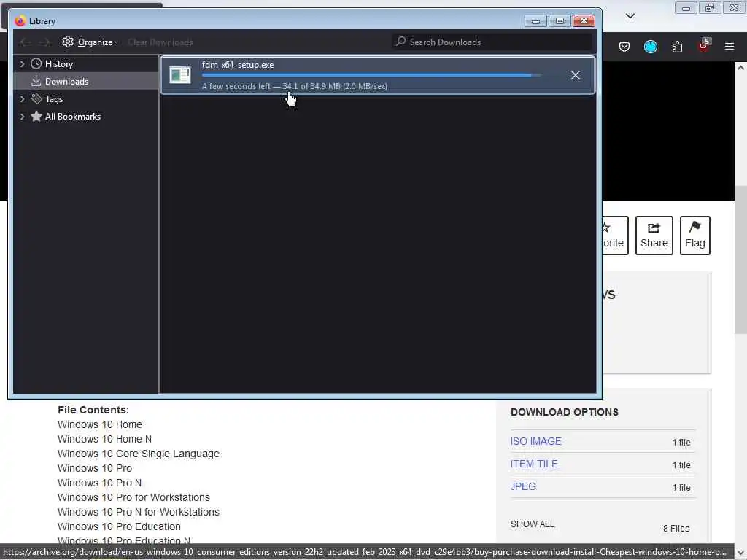Image resolution: width=747 pixels, height=560 pixels.
Task: Focus the Search Downloads field
Action: point(492,42)
